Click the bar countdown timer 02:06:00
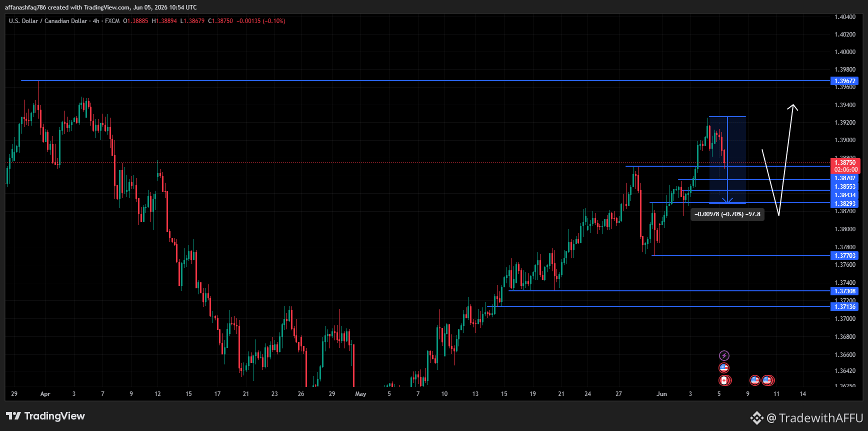Viewport: 868px width, 431px height. click(x=844, y=170)
